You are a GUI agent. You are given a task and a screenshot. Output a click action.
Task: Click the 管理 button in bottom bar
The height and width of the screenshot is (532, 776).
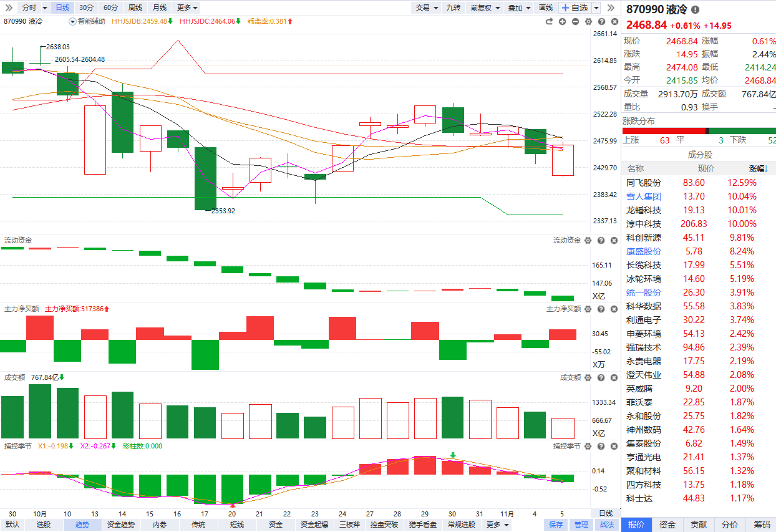pyautogui.click(x=581, y=525)
